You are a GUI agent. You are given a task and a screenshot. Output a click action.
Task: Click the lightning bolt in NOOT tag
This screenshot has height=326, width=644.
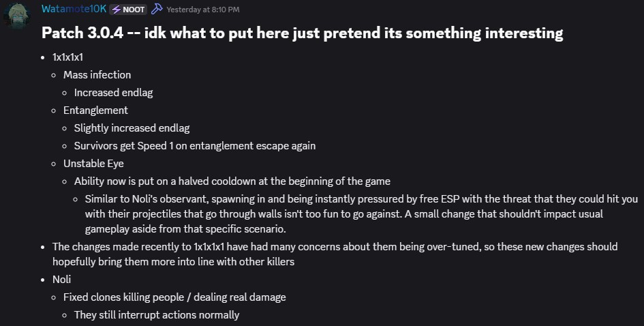pyautogui.click(x=117, y=10)
